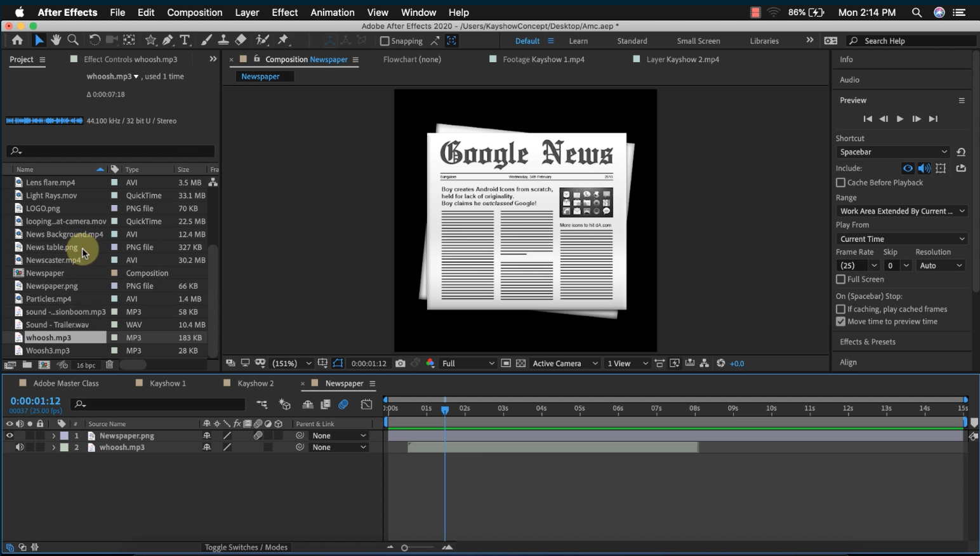Click the 16 bpc color depth button
Image resolution: width=980 pixels, height=556 pixels.
[86, 365]
